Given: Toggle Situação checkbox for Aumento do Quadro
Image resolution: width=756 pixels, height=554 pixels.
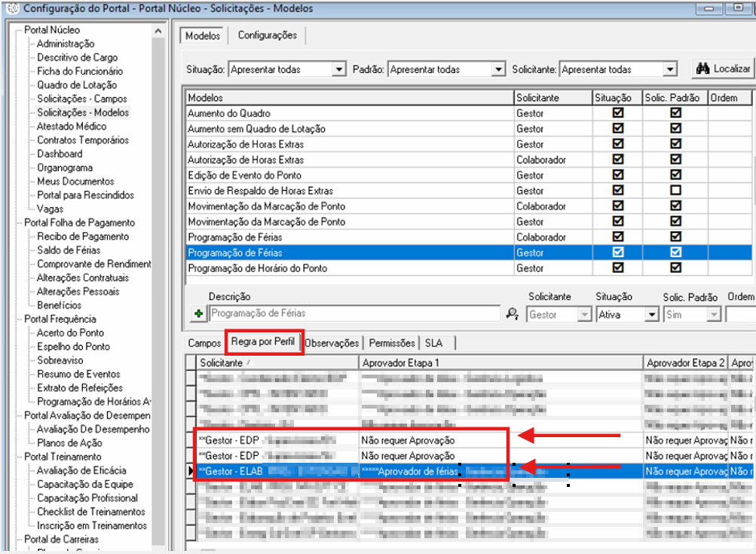Looking at the screenshot, I should [618, 112].
